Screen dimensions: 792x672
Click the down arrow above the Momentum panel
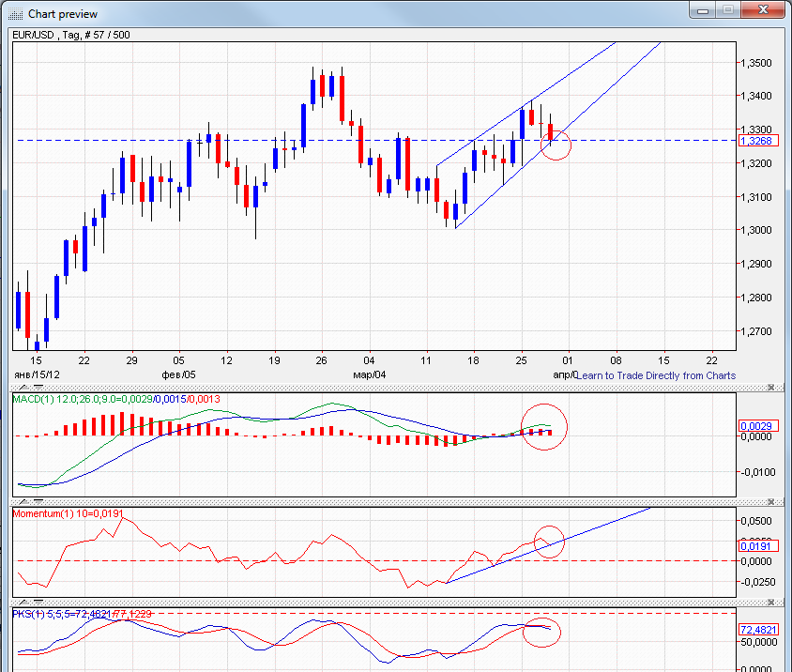[x=38, y=502]
